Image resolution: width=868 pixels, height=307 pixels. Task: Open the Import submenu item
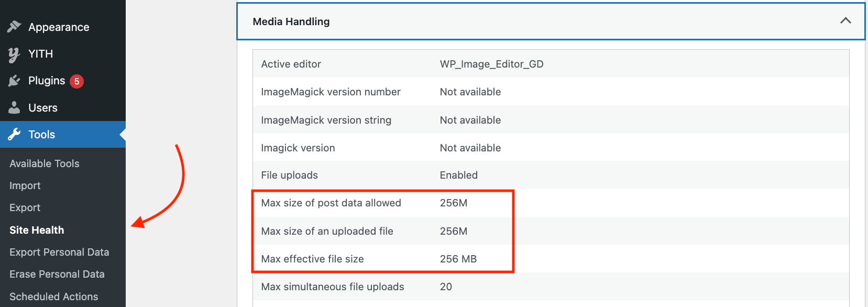tap(25, 186)
